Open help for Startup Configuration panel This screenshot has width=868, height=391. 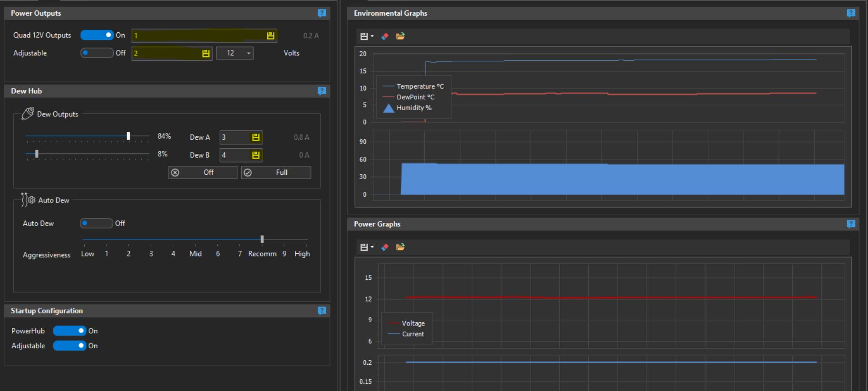pos(322,311)
